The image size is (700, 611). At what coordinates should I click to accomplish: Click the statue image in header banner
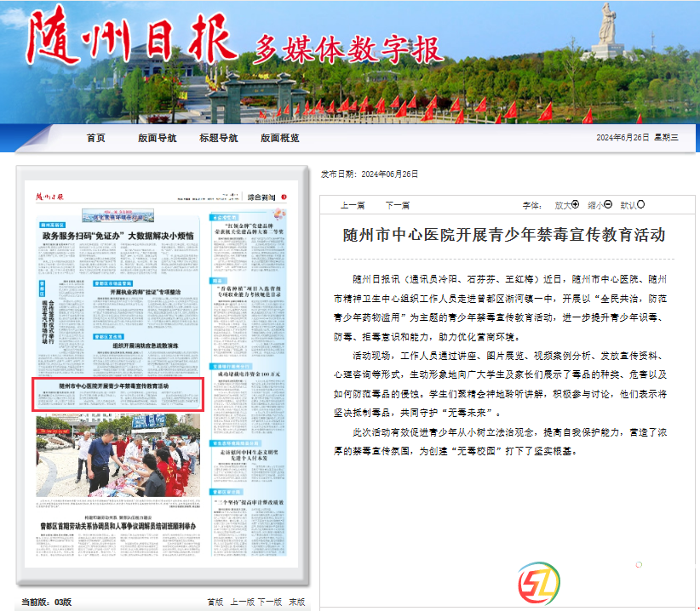(x=608, y=32)
